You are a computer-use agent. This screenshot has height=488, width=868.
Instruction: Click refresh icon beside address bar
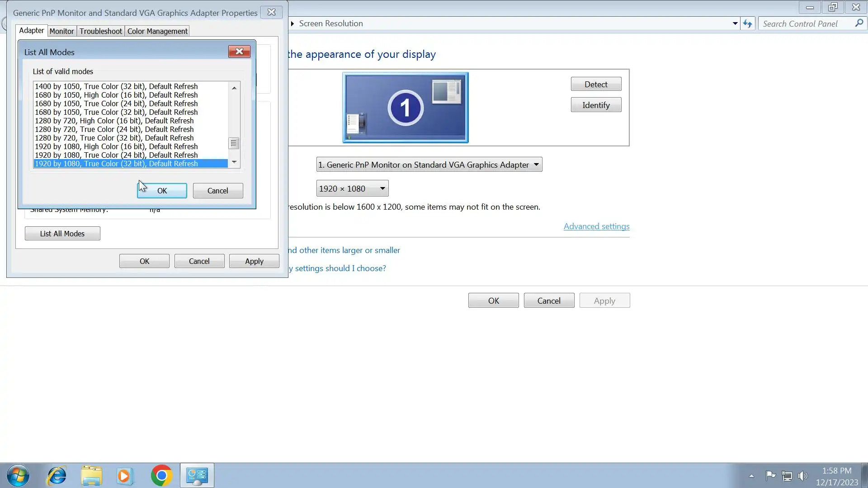point(748,23)
